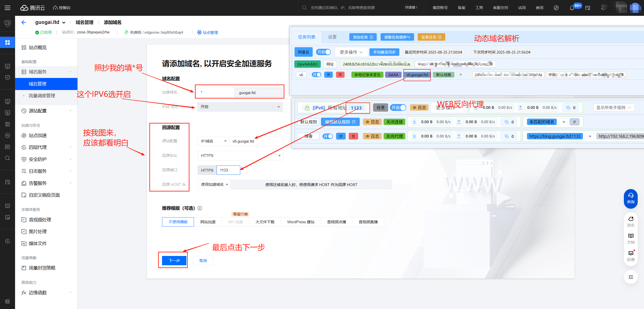
Task: Toggle the IPv6 1133 rule 开启 switch
Action: coord(398,108)
